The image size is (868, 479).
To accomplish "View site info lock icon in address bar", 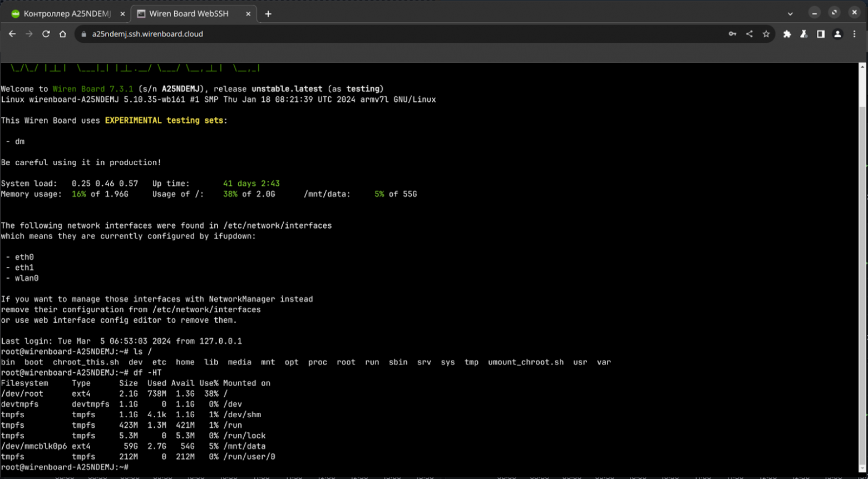I will [84, 34].
